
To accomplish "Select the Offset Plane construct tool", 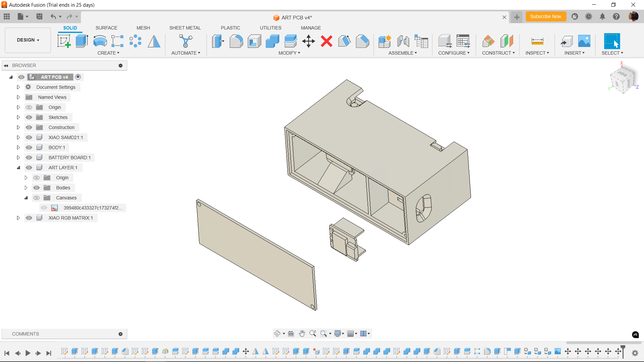I will point(488,41).
